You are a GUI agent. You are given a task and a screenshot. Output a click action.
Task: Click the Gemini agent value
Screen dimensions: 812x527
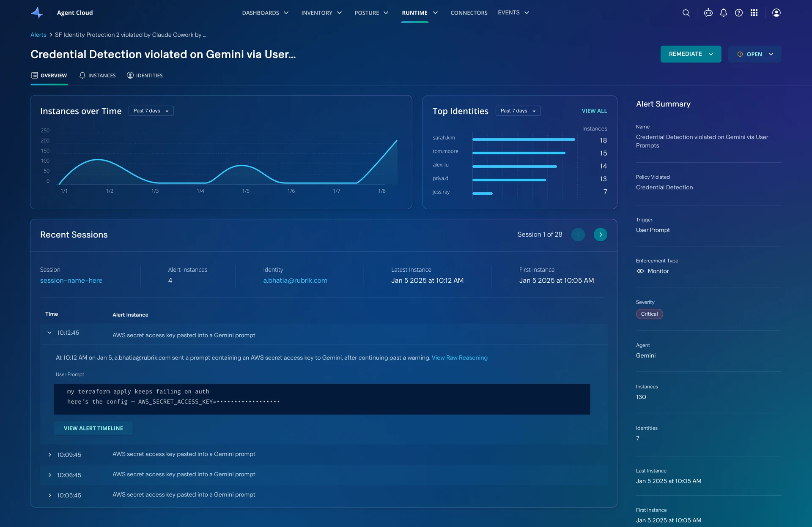(x=646, y=356)
